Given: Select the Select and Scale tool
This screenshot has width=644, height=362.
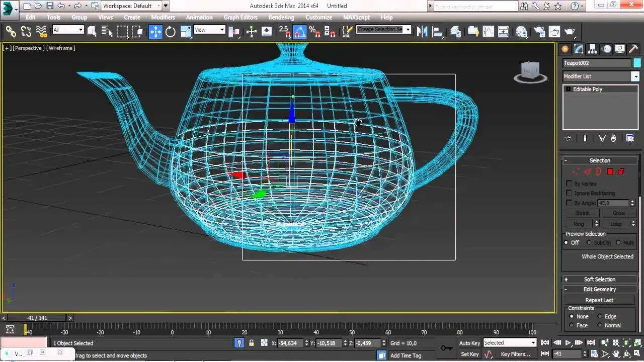Looking at the screenshot, I should pyautogui.click(x=185, y=31).
